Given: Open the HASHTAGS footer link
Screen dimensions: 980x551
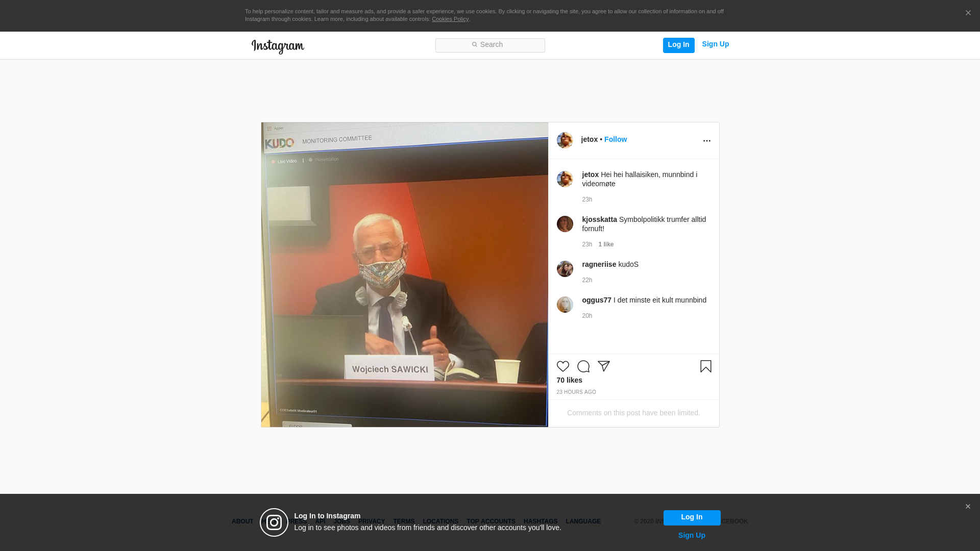Looking at the screenshot, I should pos(540,521).
